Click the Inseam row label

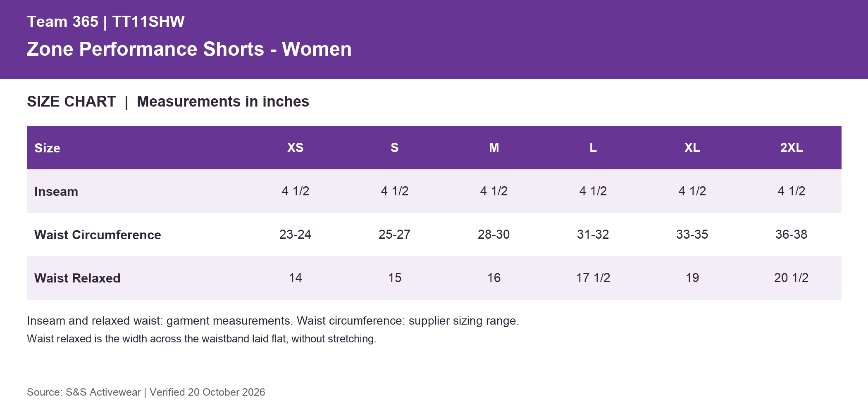tap(56, 191)
